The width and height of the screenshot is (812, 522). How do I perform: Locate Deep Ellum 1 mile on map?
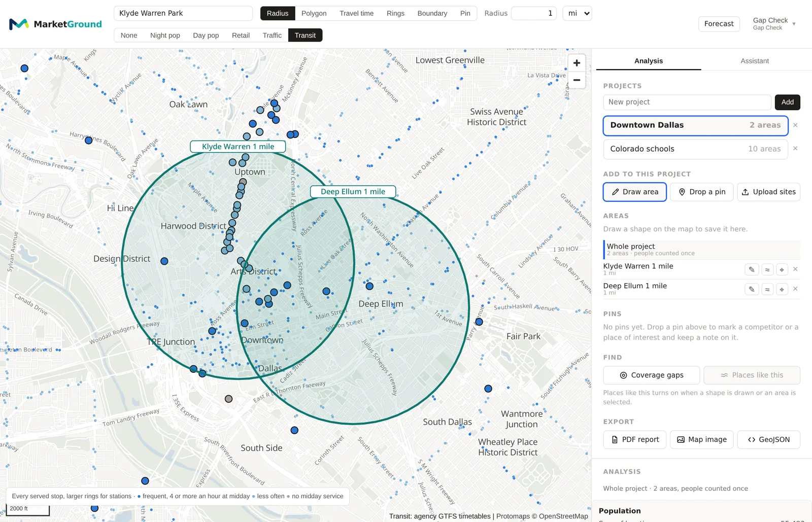[782, 289]
